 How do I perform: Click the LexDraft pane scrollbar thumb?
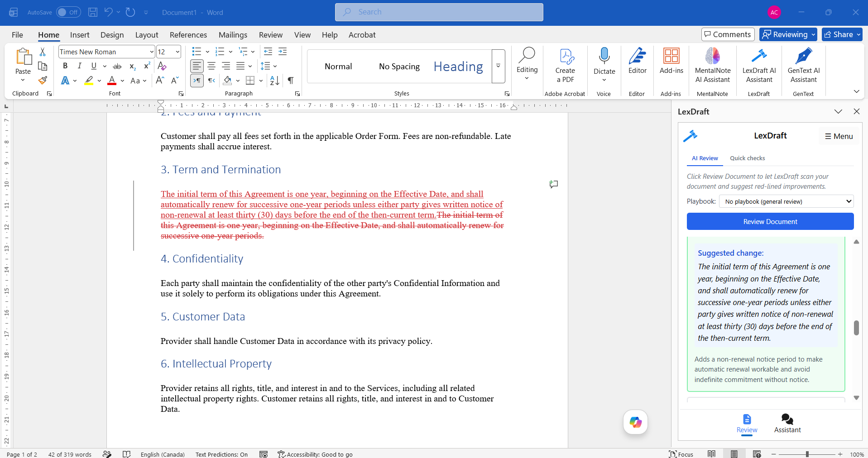(856, 328)
